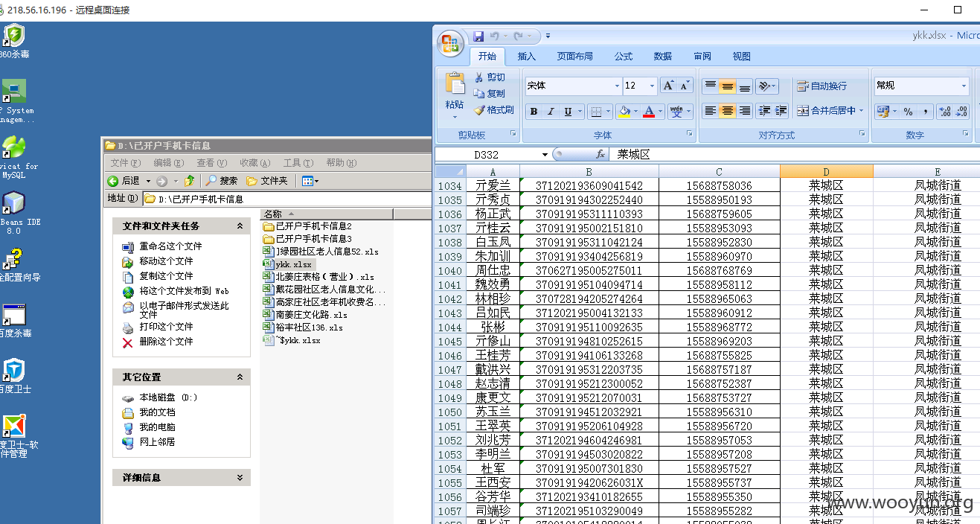Click the Excel Office button

450,44
